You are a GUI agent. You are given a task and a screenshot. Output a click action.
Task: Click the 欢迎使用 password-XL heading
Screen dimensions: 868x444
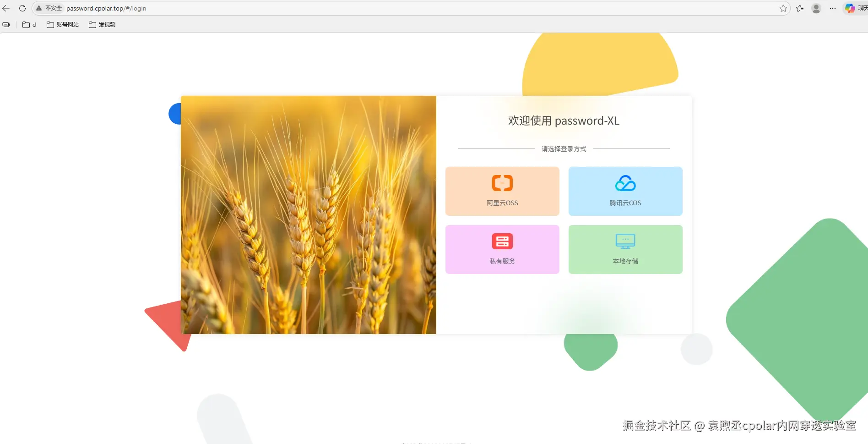tap(564, 121)
